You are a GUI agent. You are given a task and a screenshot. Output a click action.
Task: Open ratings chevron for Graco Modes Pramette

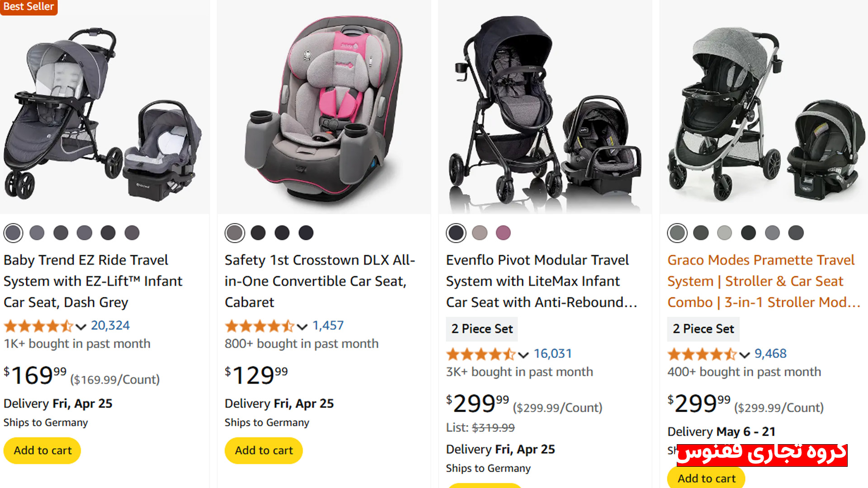pyautogui.click(x=744, y=355)
